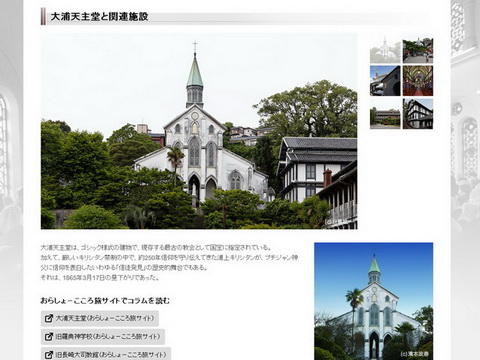This screenshot has height=360, width=480.
Task: Click the line starting 大浦天主堂は、ゴシック様式の建物で
Action: point(156,248)
